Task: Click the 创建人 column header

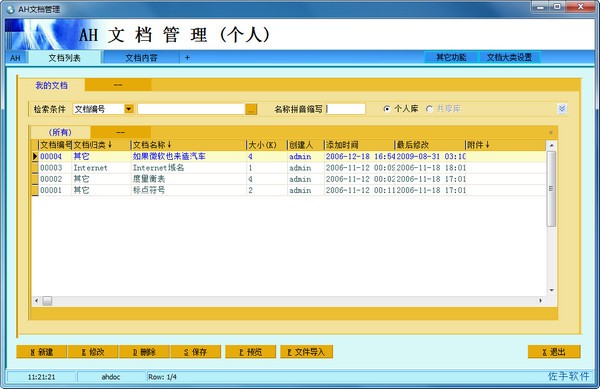Action: [x=305, y=145]
